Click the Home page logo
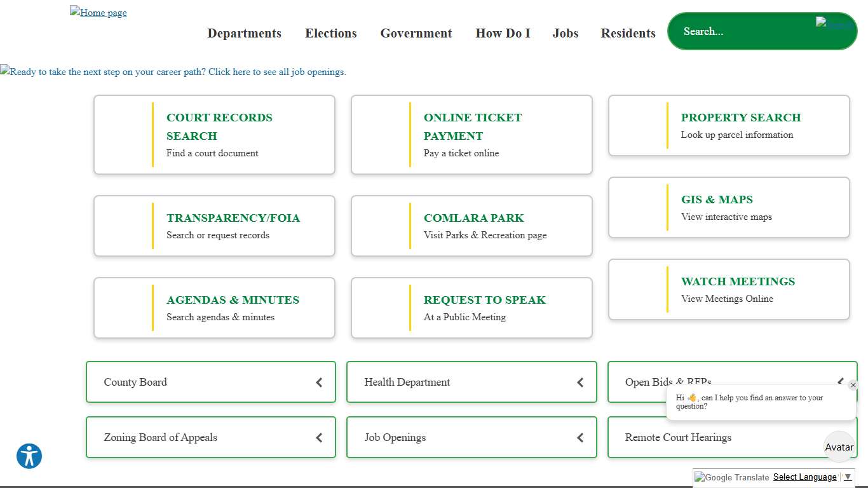The width and height of the screenshot is (868, 488). click(x=98, y=13)
